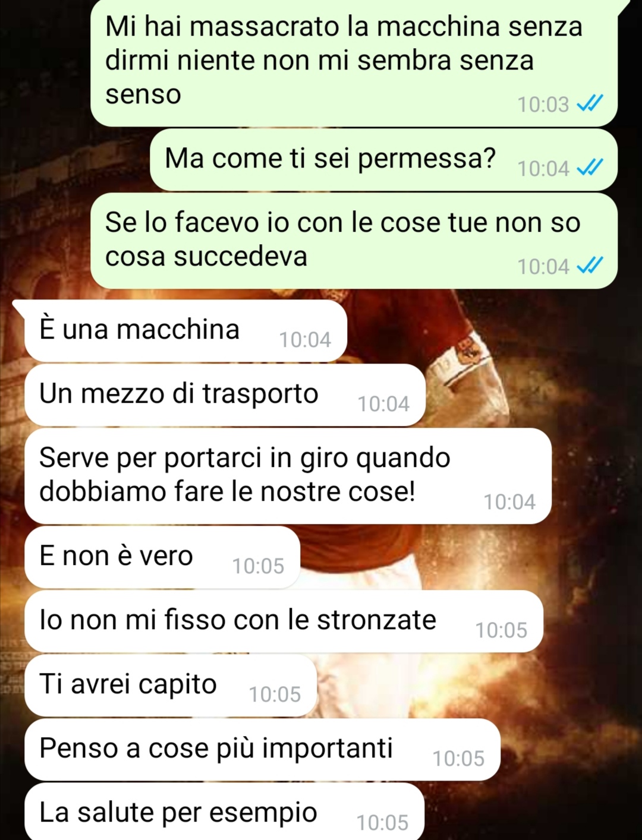Tap the 'Un mezzo di trasporto' message

click(x=225, y=395)
